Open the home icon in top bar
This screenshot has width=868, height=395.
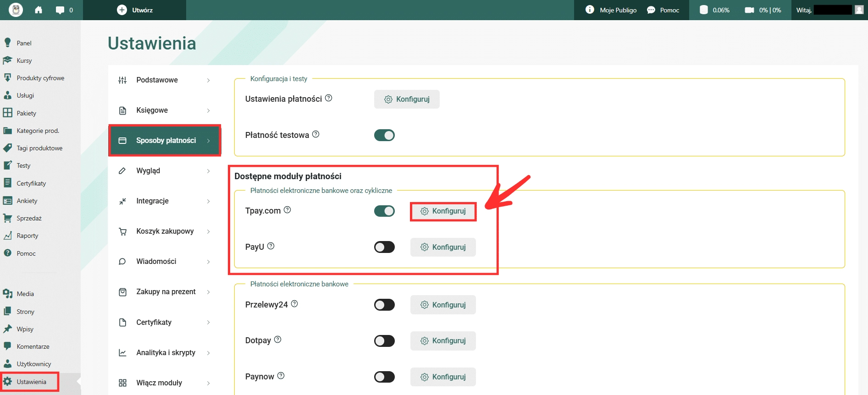tap(39, 10)
